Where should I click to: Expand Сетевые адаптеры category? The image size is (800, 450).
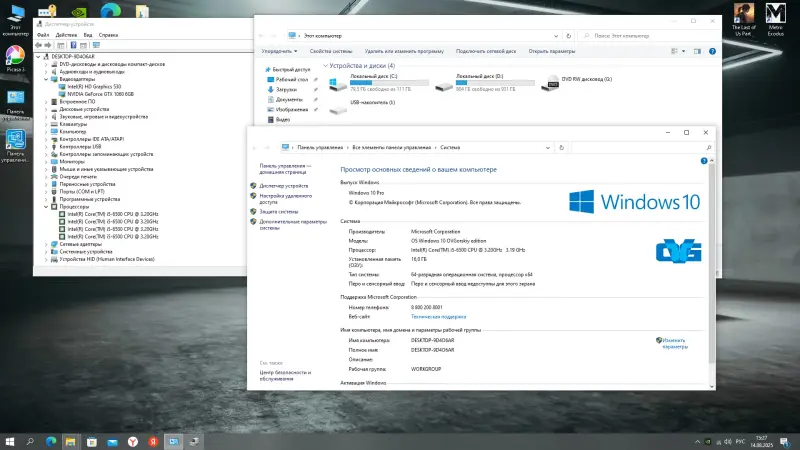click(46, 244)
